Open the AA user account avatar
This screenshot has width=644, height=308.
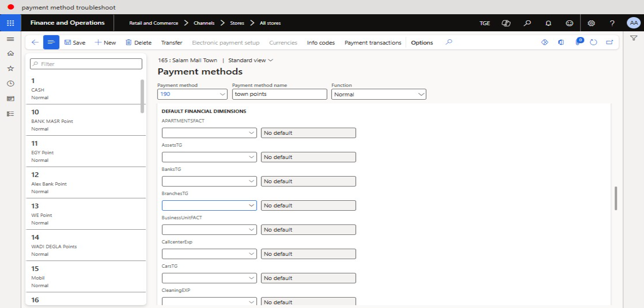634,23
